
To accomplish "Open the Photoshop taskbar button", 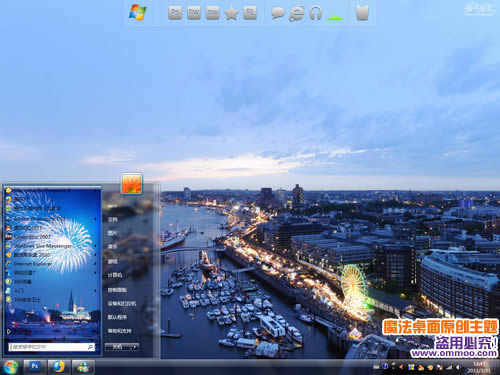I will 35,367.
